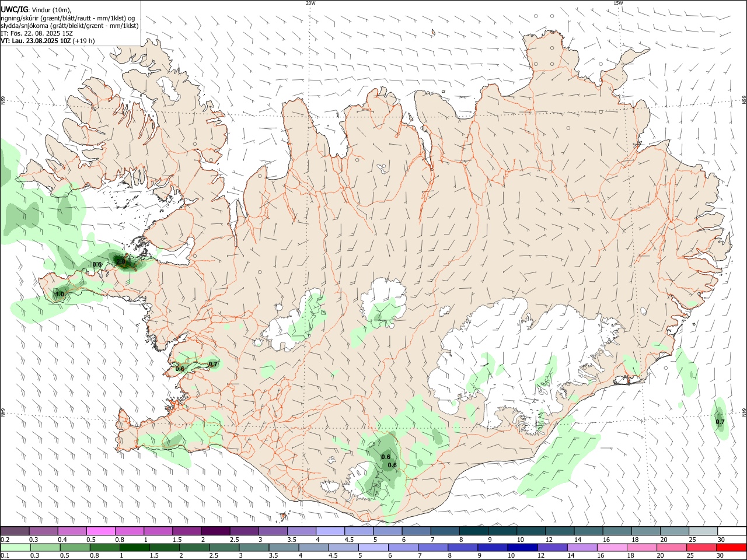Click the '66N' latitude label on the left edge of the map
This screenshot has height=560, width=747.
point(3,100)
